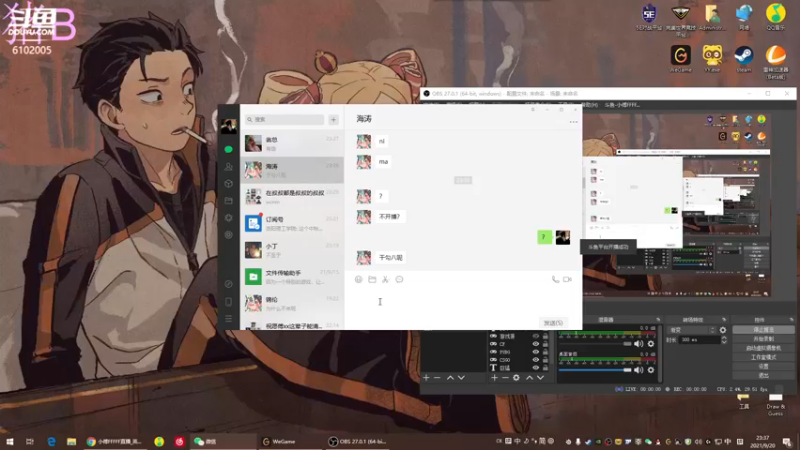800x450 pixels.
Task: Open the 在叔叔 group conversation
Action: 292,196
